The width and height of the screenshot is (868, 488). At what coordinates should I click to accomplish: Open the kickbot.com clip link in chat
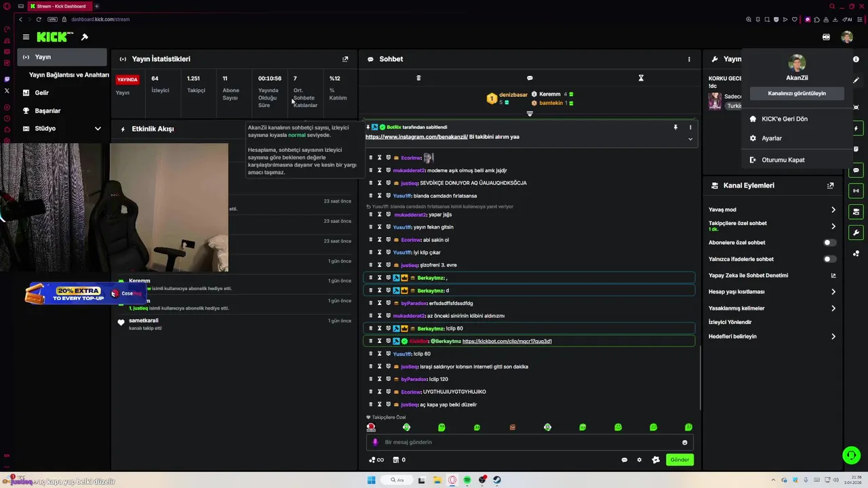[x=507, y=341]
